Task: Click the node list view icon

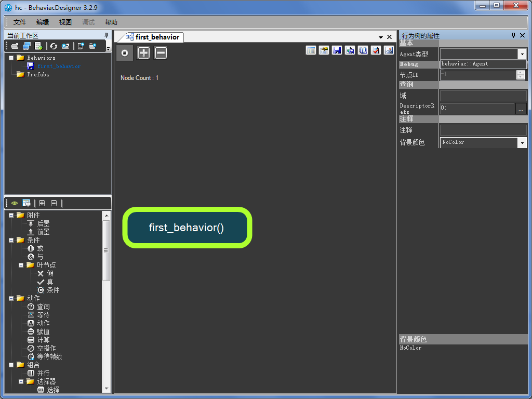Action: pos(26,203)
